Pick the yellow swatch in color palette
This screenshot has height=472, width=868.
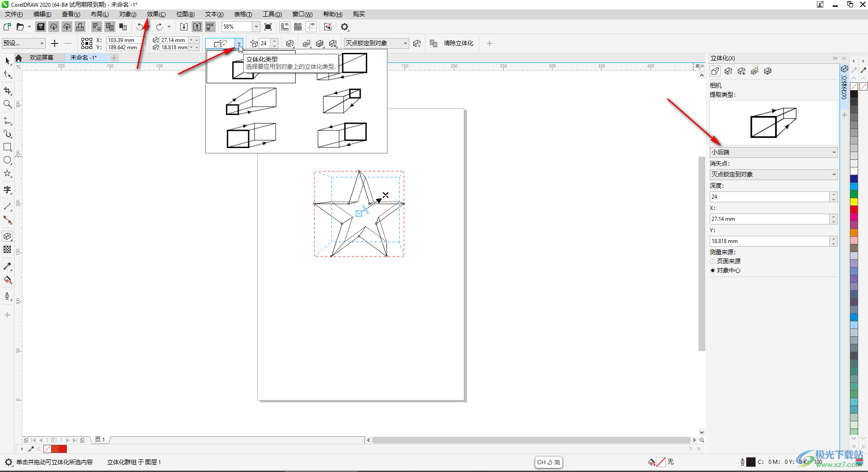click(854, 202)
